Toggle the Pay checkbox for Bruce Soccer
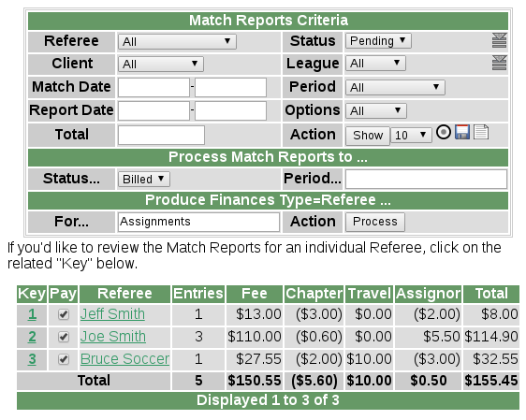 (64, 359)
